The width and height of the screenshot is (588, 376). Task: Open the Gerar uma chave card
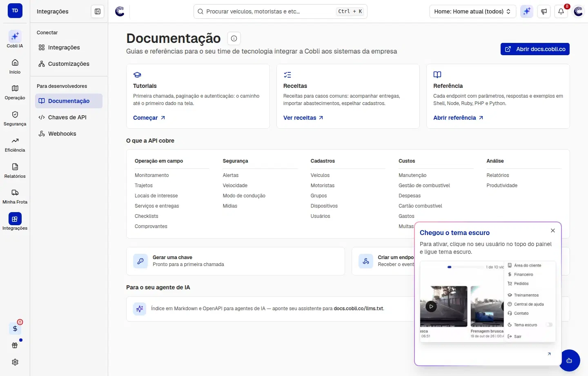236,261
